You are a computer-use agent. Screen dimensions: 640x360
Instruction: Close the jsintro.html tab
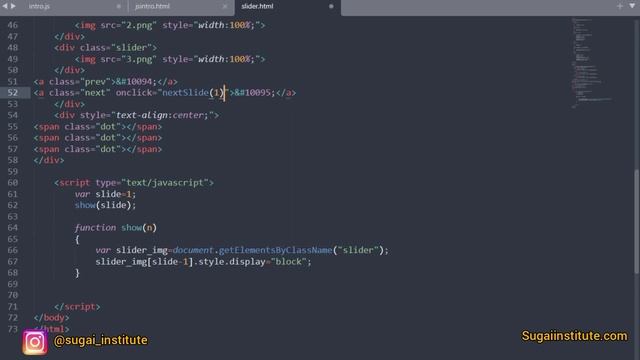point(224,7)
